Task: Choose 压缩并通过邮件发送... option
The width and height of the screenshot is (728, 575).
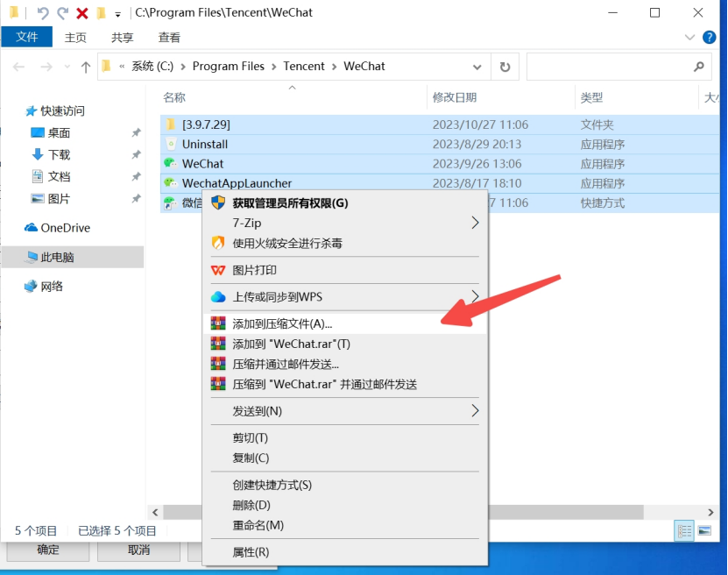Action: [x=344, y=364]
